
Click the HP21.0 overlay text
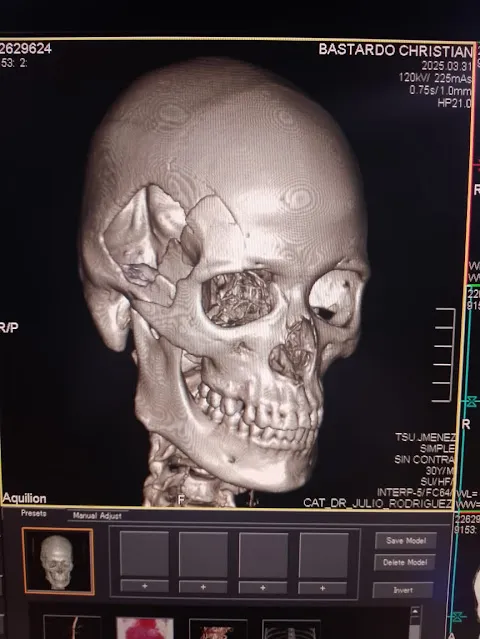tap(454, 103)
